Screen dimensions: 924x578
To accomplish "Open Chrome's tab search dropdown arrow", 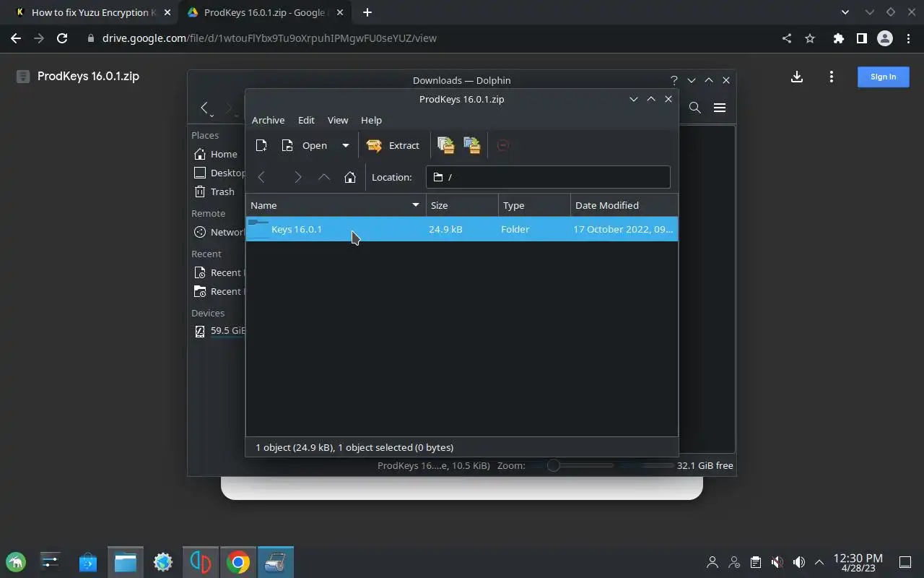I will pos(845,12).
